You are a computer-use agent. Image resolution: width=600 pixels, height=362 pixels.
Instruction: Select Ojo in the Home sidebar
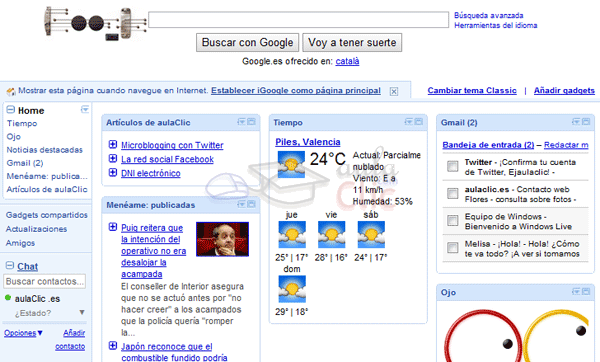click(13, 137)
